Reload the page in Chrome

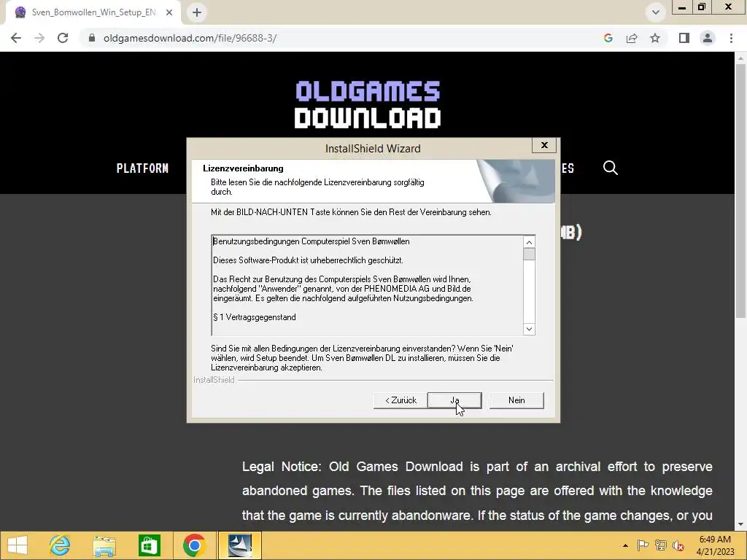pos(63,38)
